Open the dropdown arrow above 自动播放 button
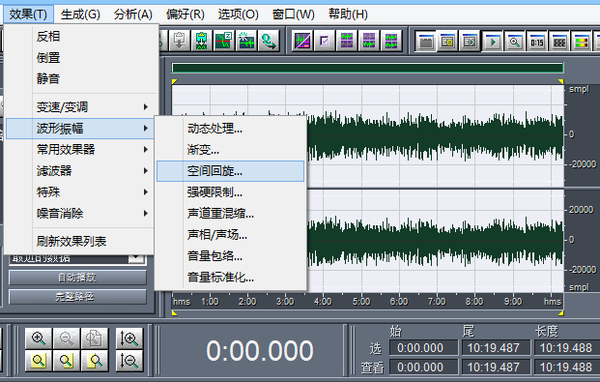Screen dimensions: 600x382 136,258
